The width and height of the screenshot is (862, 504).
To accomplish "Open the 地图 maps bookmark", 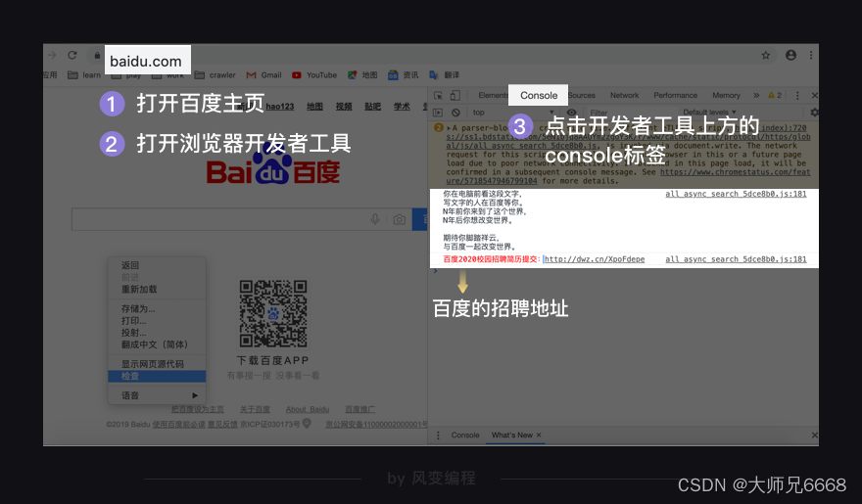I will coord(362,74).
